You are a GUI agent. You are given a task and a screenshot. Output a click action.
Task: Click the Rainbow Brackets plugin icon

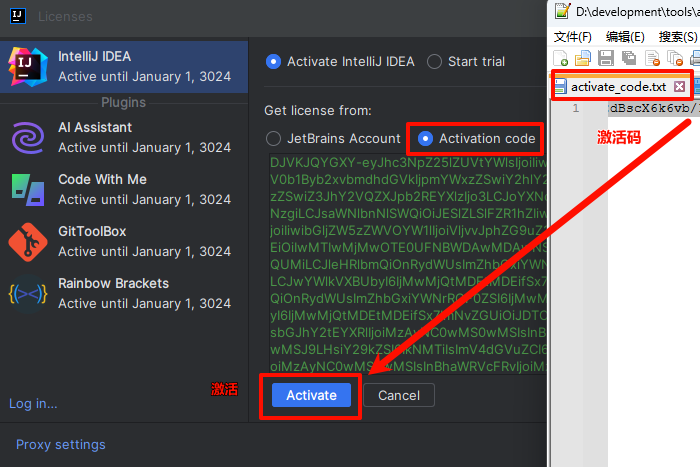27,293
